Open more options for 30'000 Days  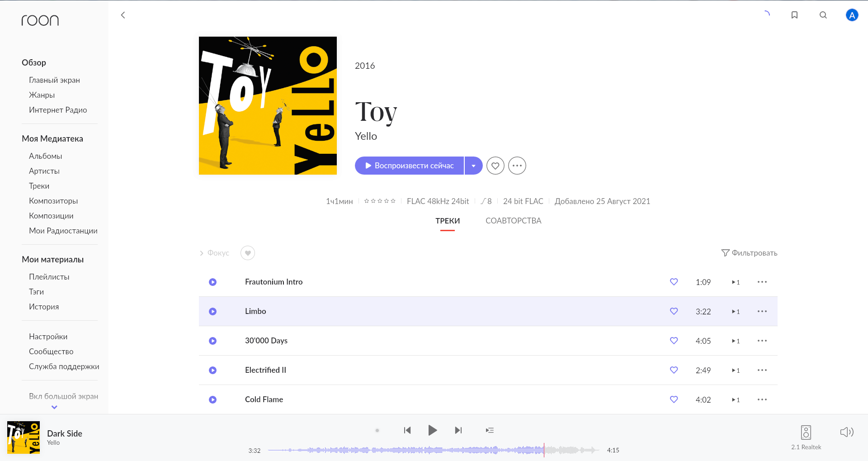click(x=762, y=341)
